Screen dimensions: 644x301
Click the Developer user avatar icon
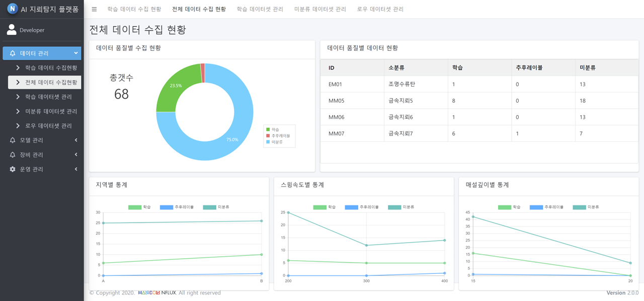pyautogui.click(x=12, y=30)
